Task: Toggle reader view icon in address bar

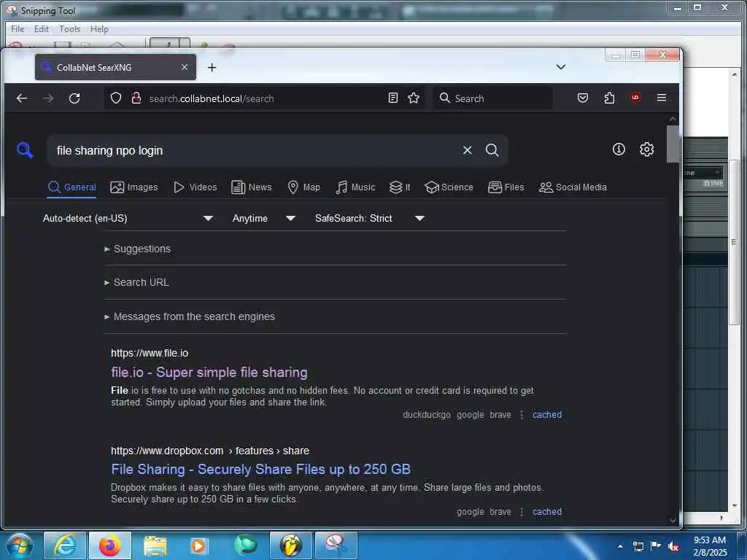Action: pyautogui.click(x=393, y=98)
